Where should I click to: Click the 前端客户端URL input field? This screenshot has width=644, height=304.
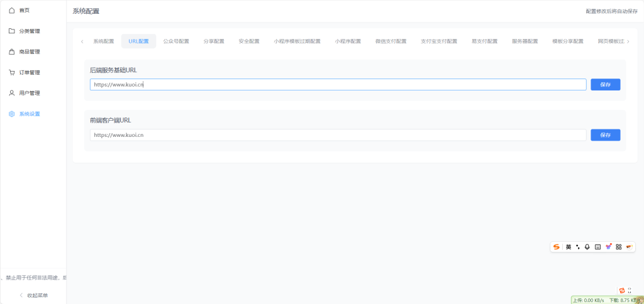(x=338, y=135)
